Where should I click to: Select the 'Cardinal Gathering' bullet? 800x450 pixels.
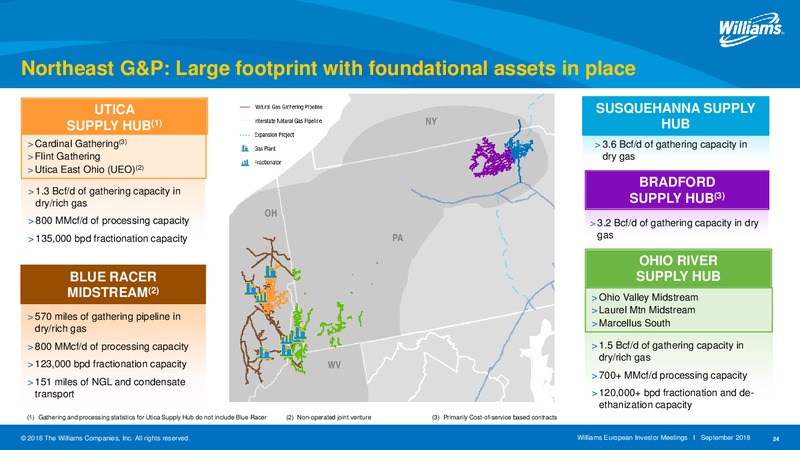click(77, 144)
